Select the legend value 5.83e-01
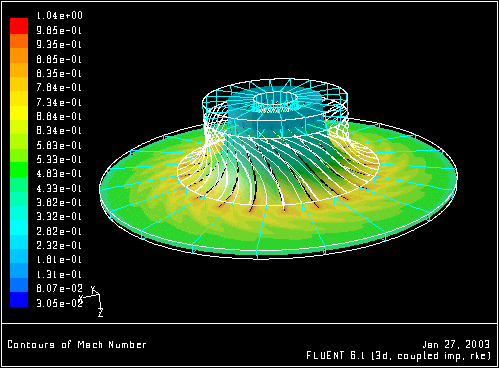The height and width of the screenshot is (368, 499). click(59, 145)
